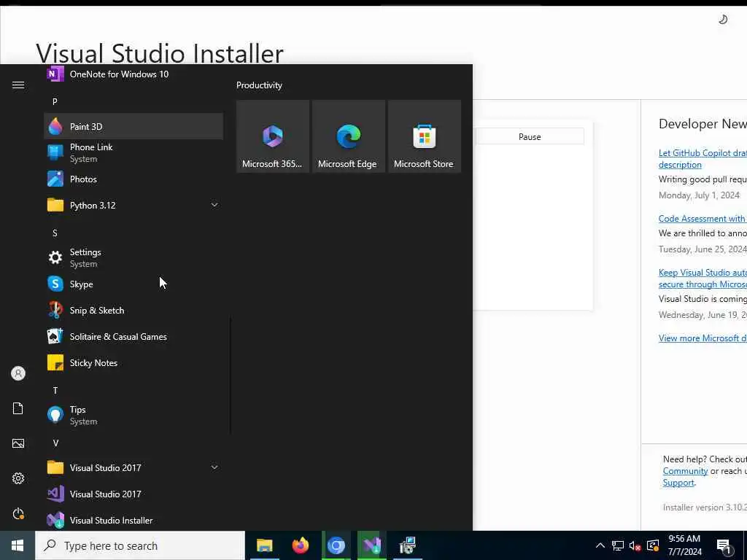
Task: Click the volume muted tray icon
Action: (635, 545)
